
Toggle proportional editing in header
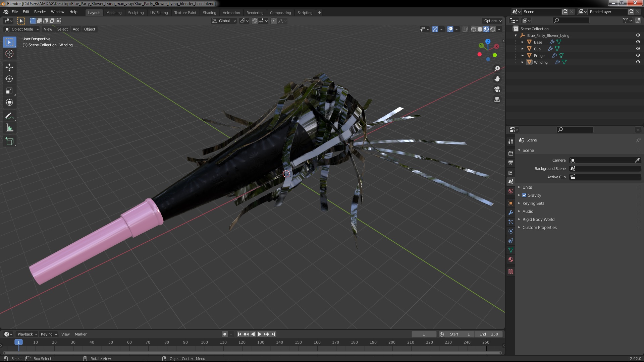(274, 21)
